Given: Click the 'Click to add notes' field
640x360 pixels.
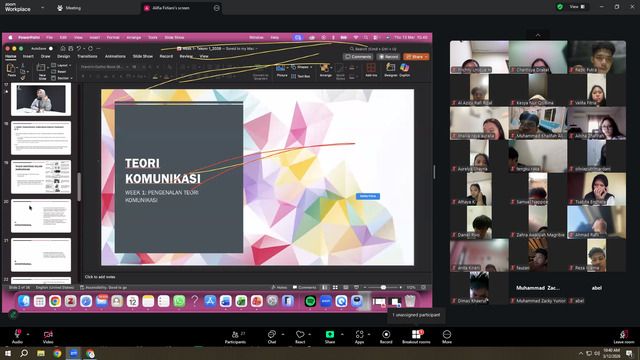Looking at the screenshot, I should [x=257, y=277].
